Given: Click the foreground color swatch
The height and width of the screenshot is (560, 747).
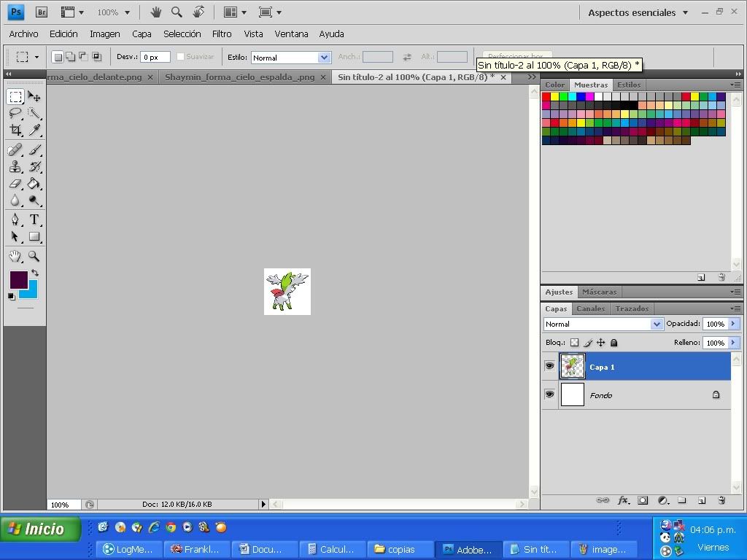Looking at the screenshot, I should pyautogui.click(x=18, y=279).
